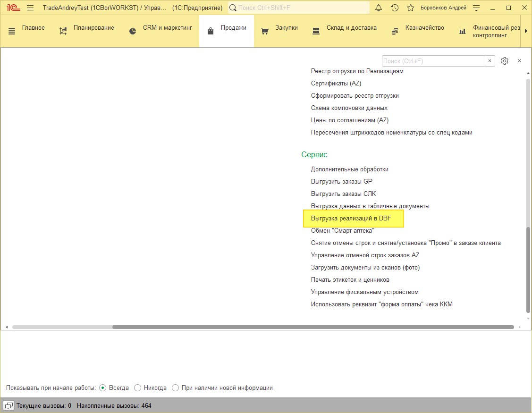Open the hamburger main menu
Viewport: 532px width, 413px height.
(x=30, y=8)
